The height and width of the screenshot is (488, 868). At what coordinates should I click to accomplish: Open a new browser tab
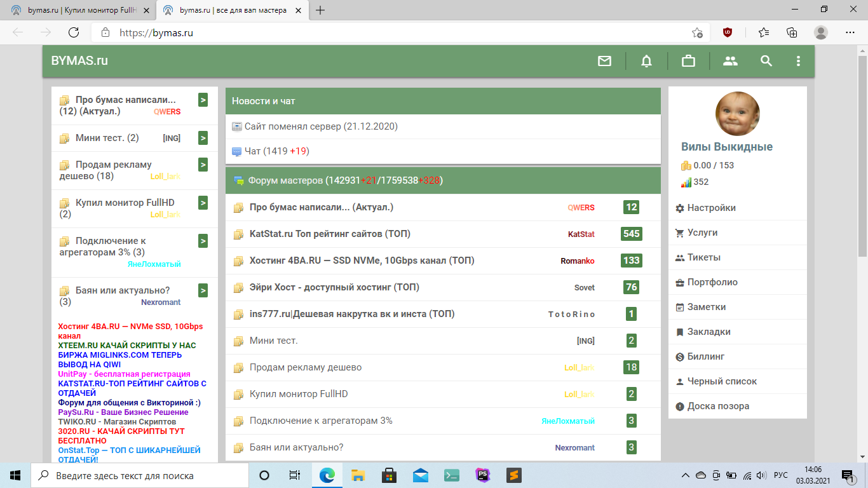coord(320,10)
